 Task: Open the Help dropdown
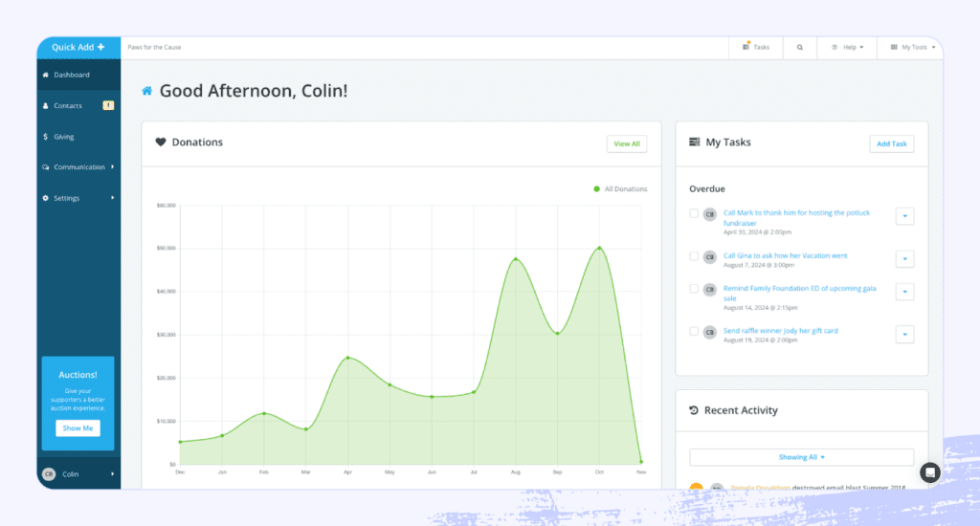pyautogui.click(x=848, y=48)
